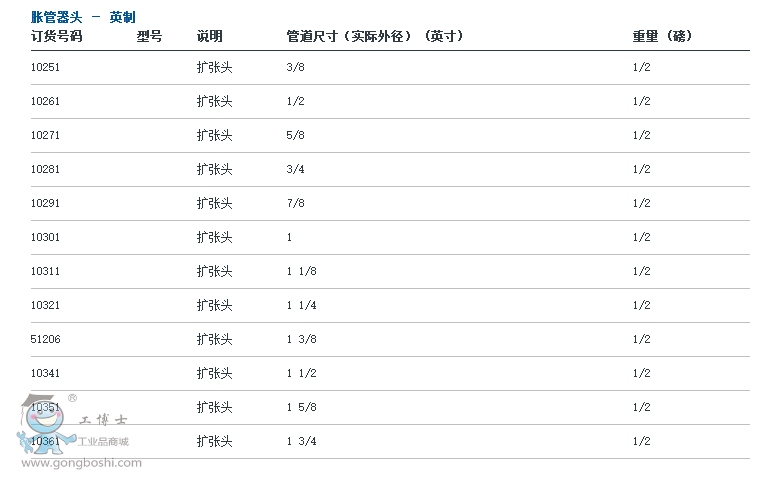Click order number 10251

tap(46, 67)
